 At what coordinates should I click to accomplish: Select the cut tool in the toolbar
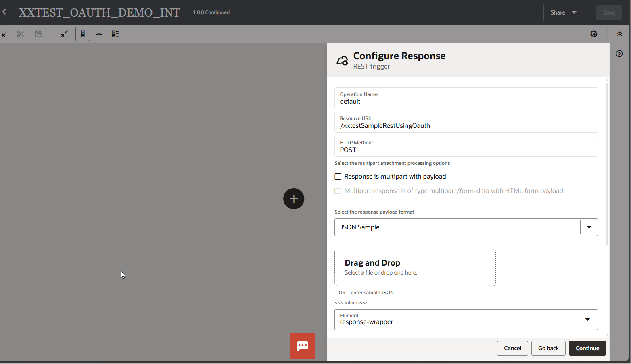point(20,34)
